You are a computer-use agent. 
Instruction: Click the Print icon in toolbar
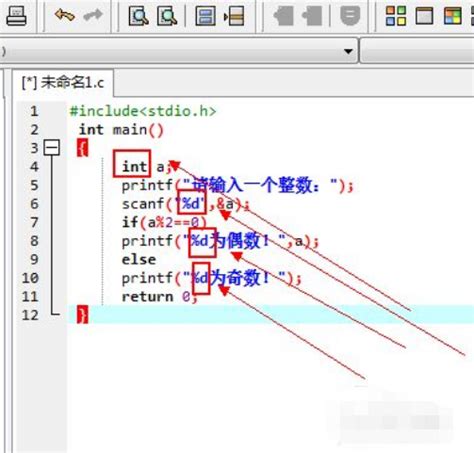16,16
